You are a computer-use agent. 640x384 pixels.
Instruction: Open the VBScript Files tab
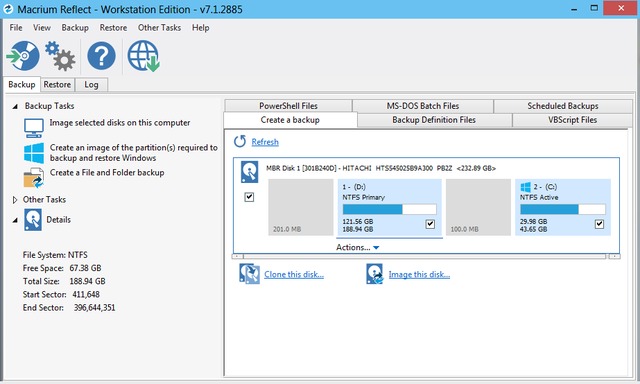tap(572, 120)
